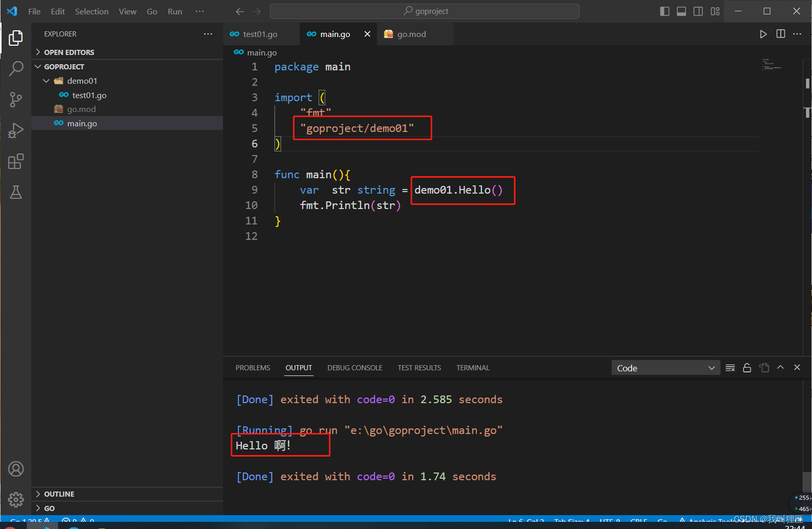This screenshot has width=812, height=529.
Task: Open the Run menu
Action: [x=175, y=11]
